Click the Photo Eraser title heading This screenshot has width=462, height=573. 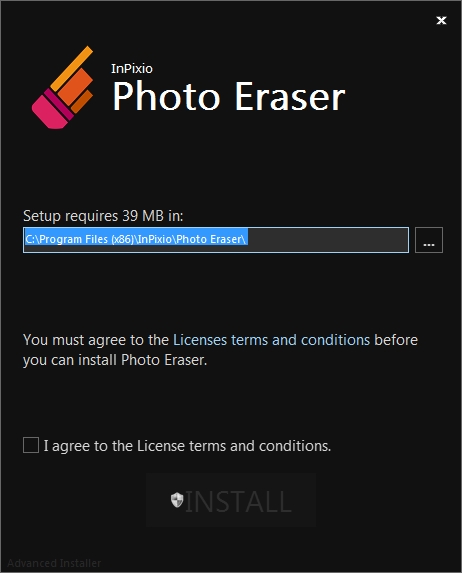[x=228, y=96]
